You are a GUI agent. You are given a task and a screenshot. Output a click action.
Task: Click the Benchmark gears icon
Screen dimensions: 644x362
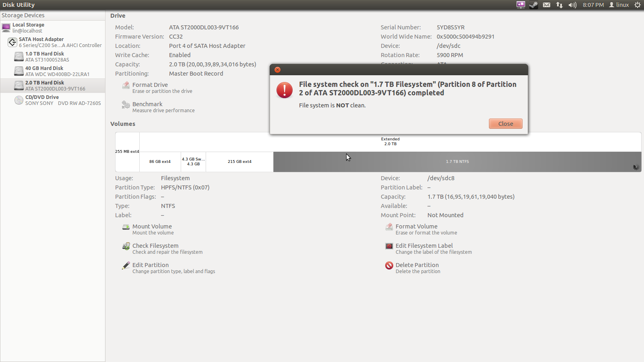point(126,105)
